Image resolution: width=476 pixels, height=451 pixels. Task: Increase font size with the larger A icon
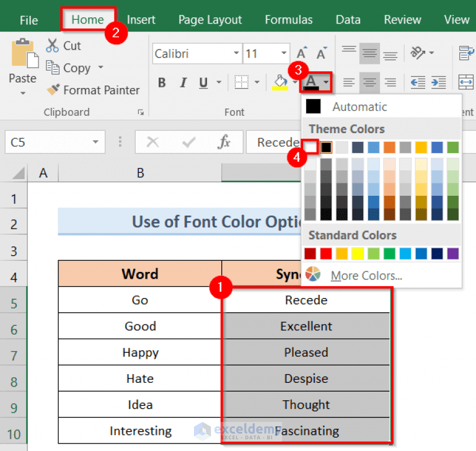click(x=302, y=53)
